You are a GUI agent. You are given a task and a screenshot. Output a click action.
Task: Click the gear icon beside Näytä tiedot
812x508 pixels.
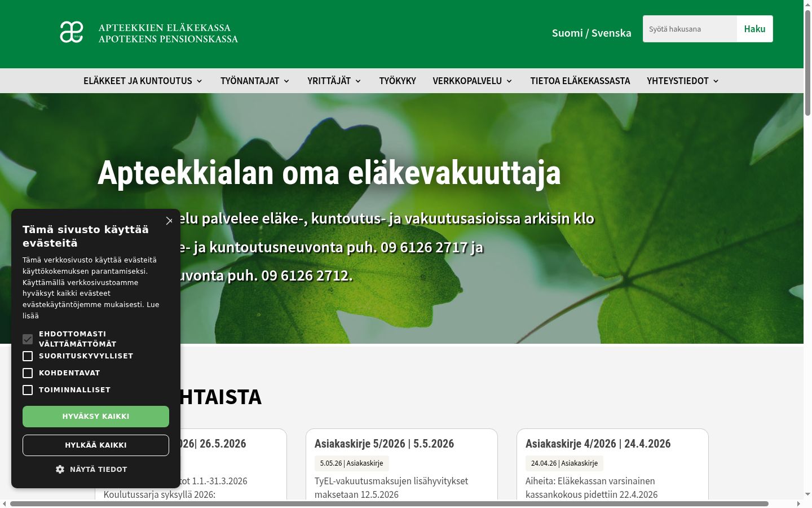[60, 469]
